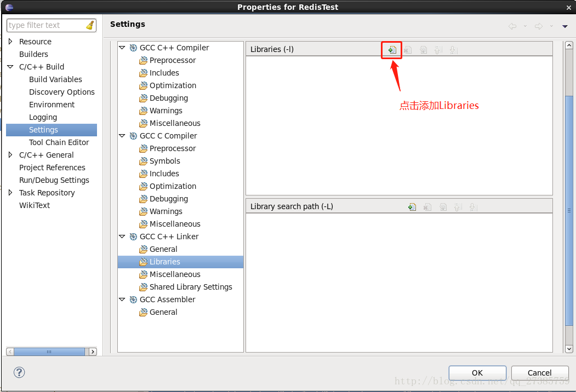The width and height of the screenshot is (576, 392).
Task: Select Run/Debug Settings tree item
Action: click(54, 180)
